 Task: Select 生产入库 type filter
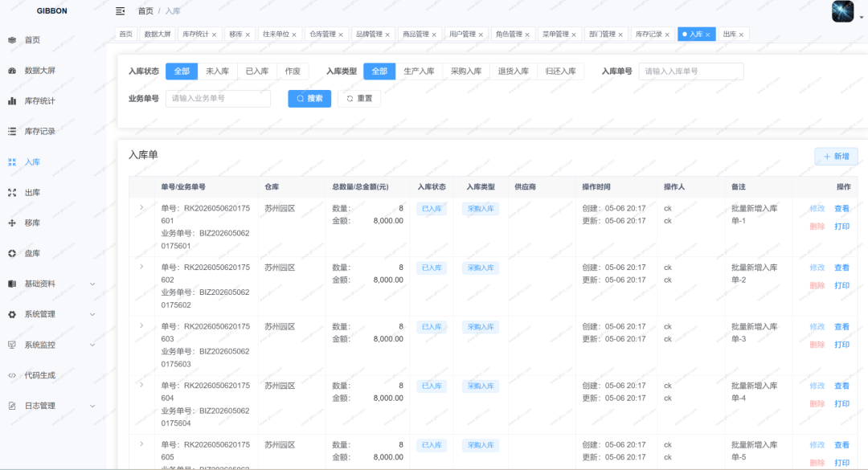[x=419, y=72]
